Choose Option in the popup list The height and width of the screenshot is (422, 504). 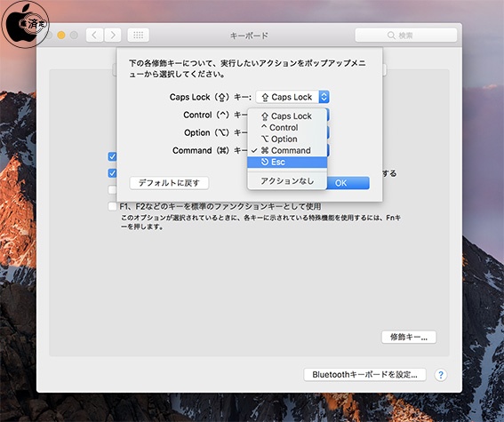pos(287,139)
